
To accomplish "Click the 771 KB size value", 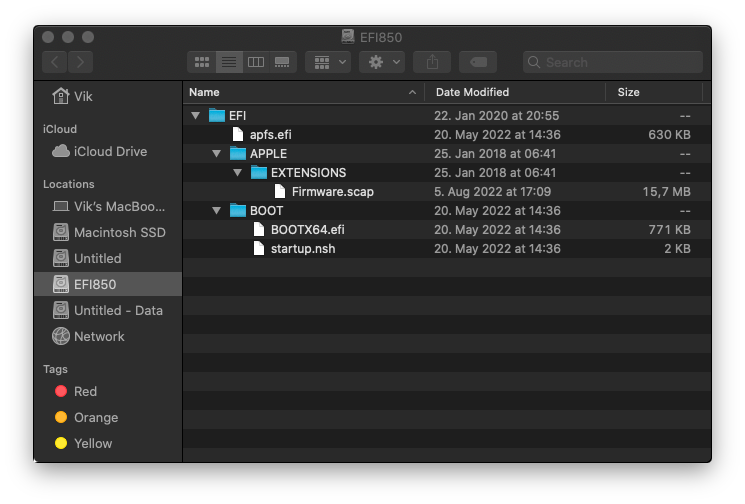I will point(669,229).
